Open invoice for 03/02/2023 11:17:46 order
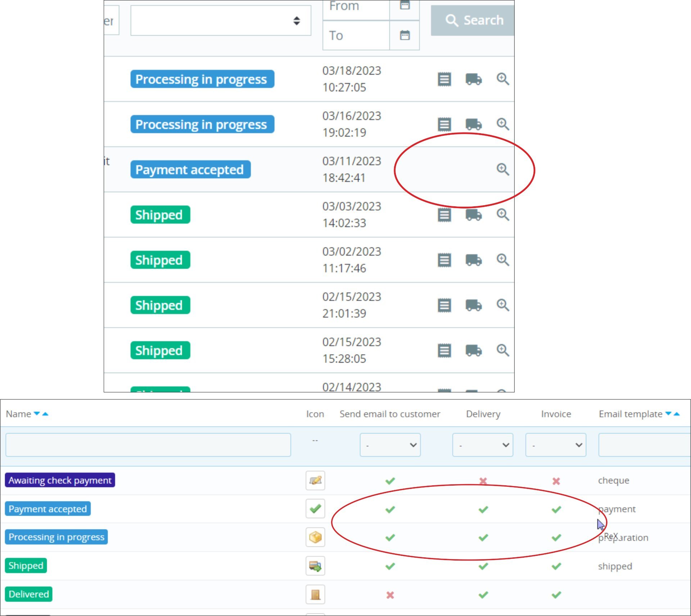 tap(444, 260)
